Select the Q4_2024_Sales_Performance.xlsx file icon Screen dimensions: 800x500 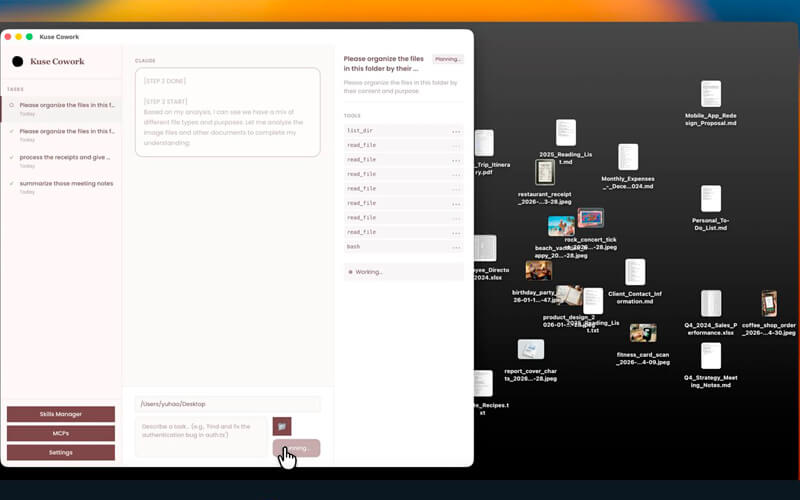click(711, 304)
